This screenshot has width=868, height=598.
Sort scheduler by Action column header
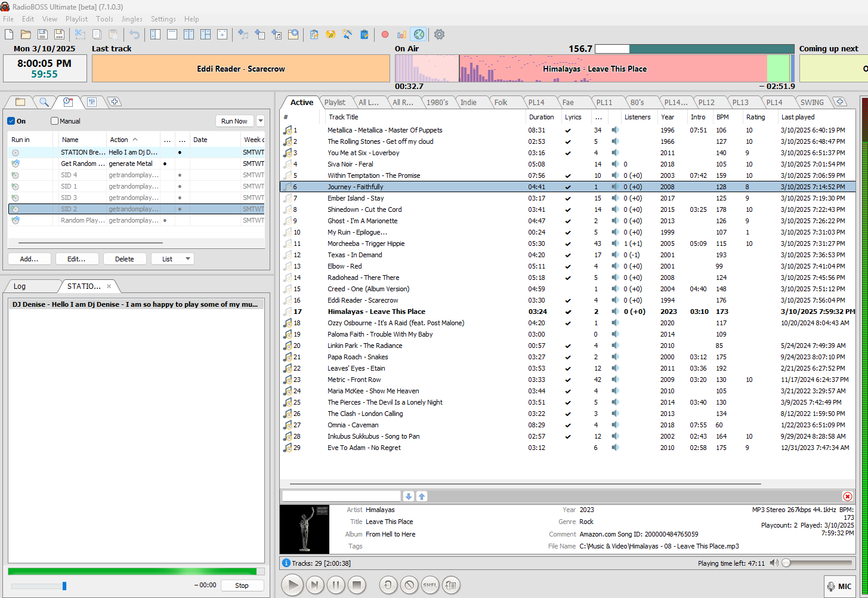pyautogui.click(x=119, y=140)
